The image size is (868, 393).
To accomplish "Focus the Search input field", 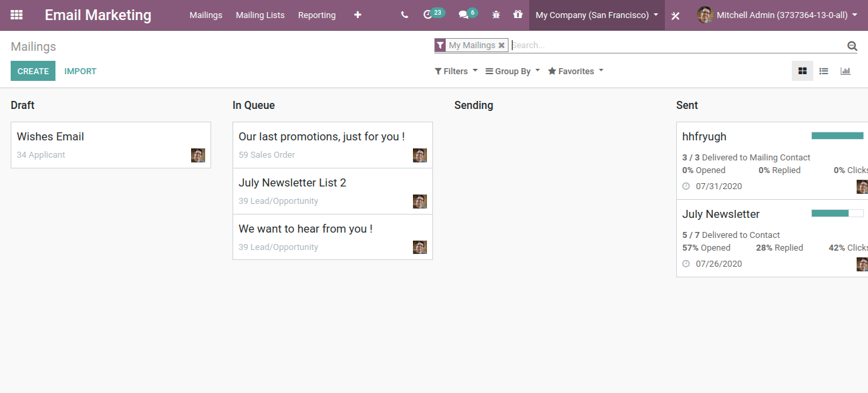I will (678, 45).
